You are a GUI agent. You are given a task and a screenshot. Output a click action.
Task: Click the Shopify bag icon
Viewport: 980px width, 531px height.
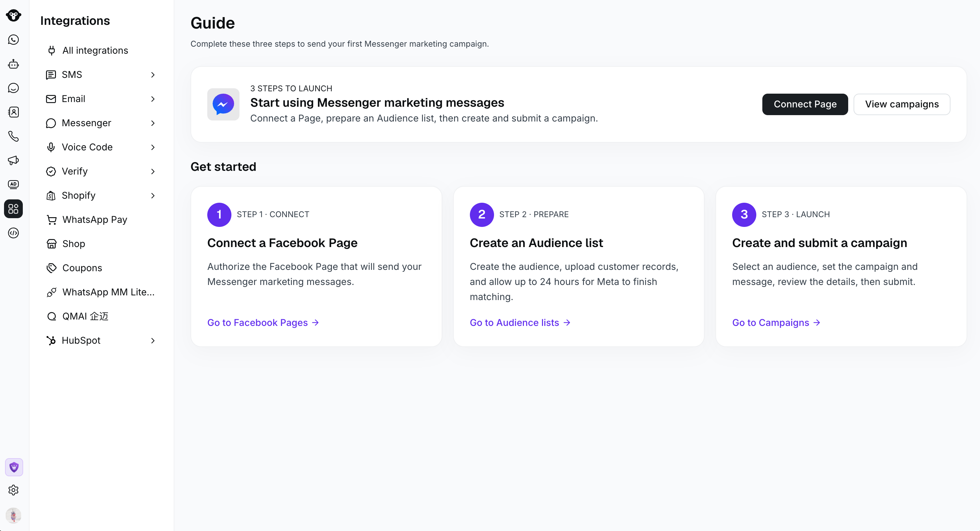51,196
